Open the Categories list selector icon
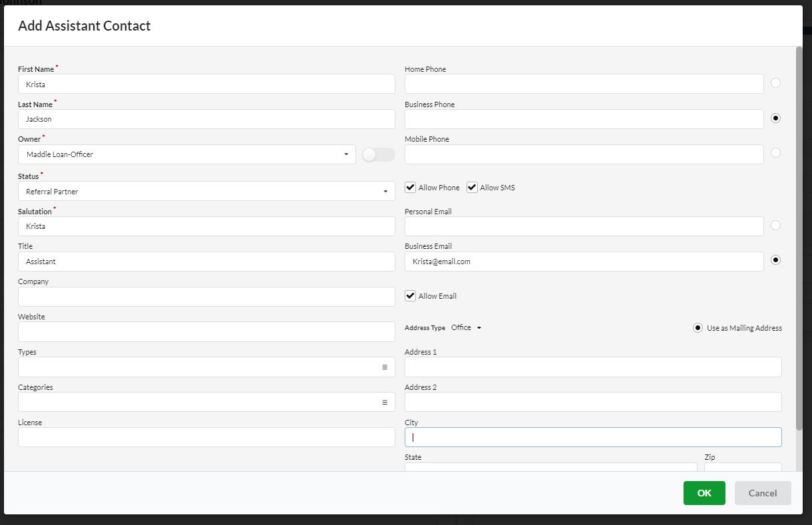This screenshot has height=525, width=812. click(x=386, y=401)
